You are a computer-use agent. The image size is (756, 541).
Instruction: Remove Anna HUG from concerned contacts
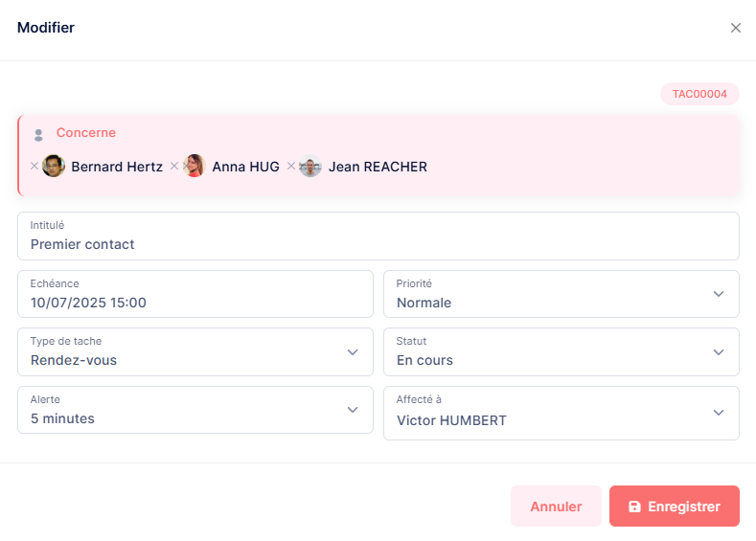pyautogui.click(x=174, y=167)
